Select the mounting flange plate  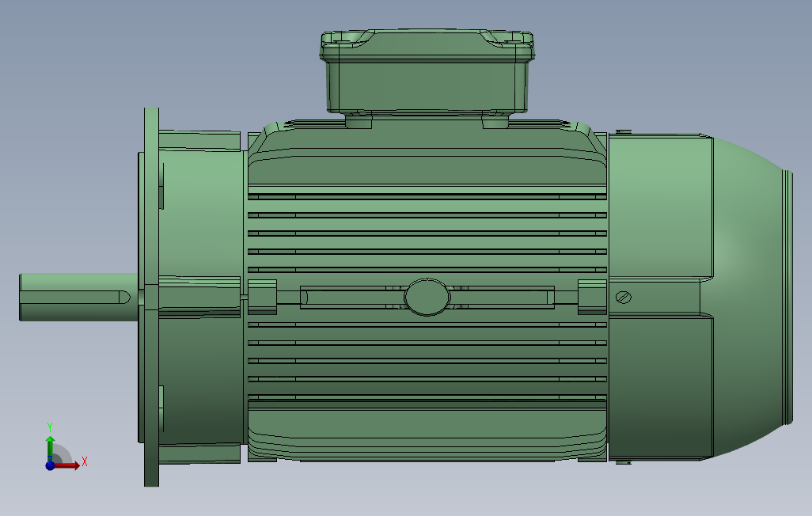coord(151,297)
